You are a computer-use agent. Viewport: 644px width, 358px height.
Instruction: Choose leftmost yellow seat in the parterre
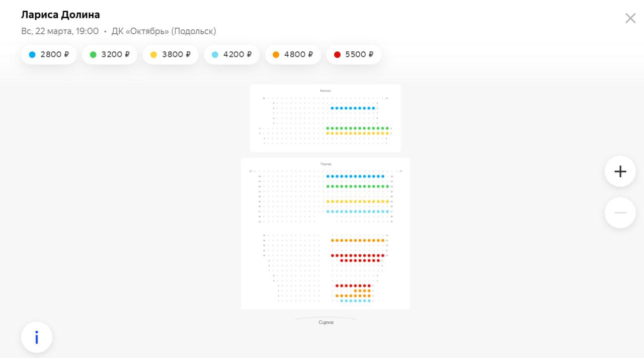[328, 201]
